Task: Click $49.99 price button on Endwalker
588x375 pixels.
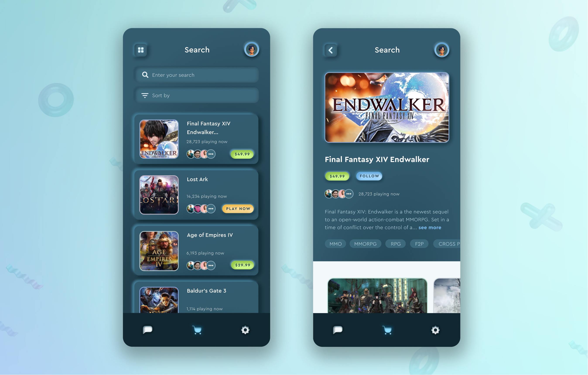Action: (x=241, y=153)
